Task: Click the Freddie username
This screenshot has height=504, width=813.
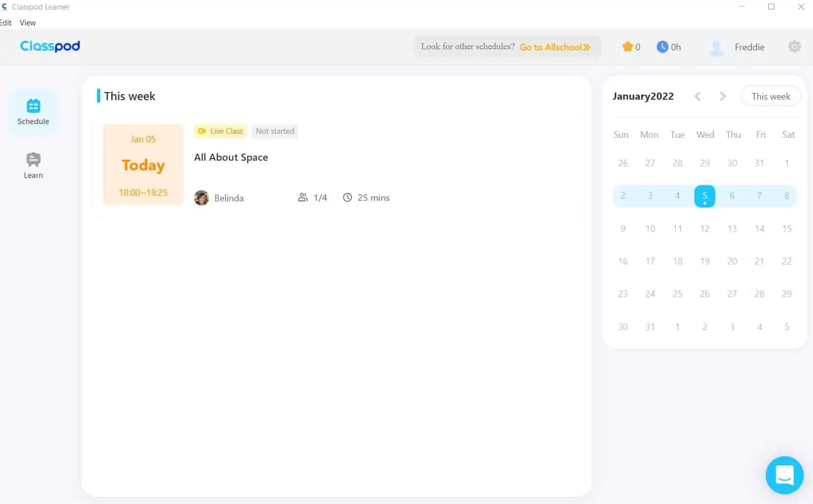Action: pyautogui.click(x=749, y=47)
